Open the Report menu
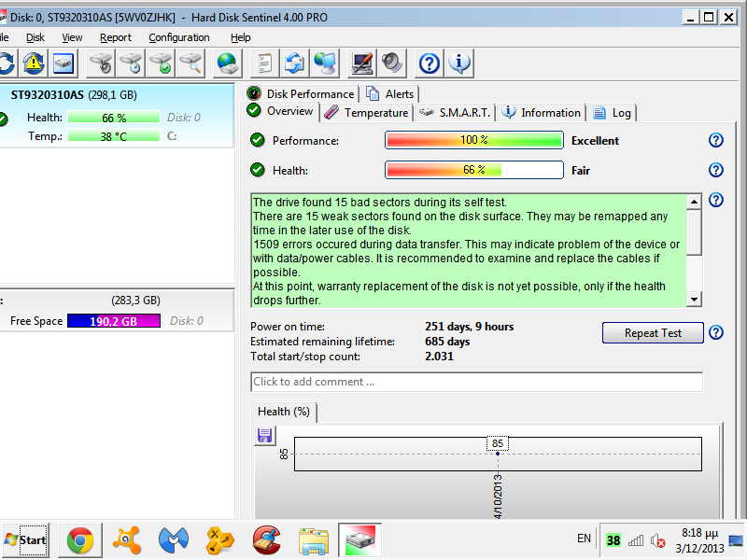The image size is (747, 560). [x=115, y=37]
